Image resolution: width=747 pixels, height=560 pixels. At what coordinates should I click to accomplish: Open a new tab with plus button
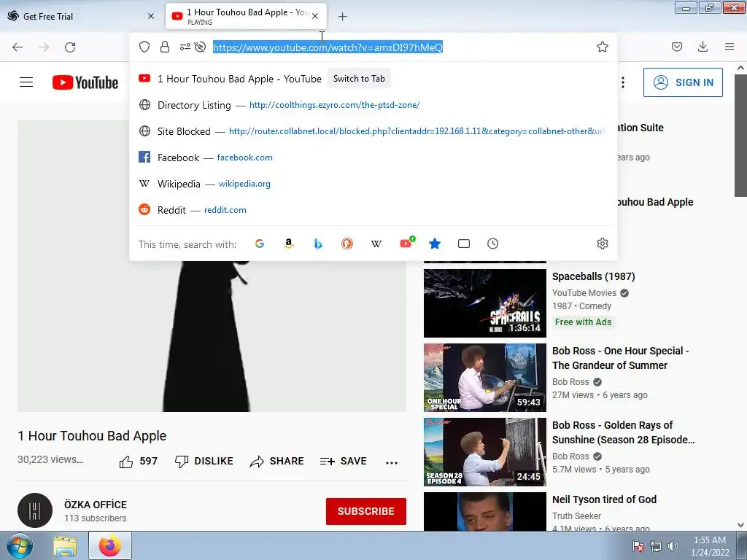coord(342,17)
